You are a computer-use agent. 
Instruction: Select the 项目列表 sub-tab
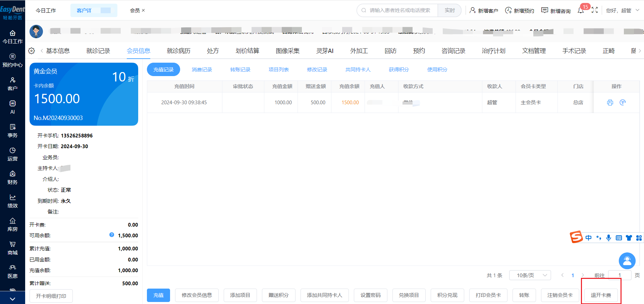(278, 69)
